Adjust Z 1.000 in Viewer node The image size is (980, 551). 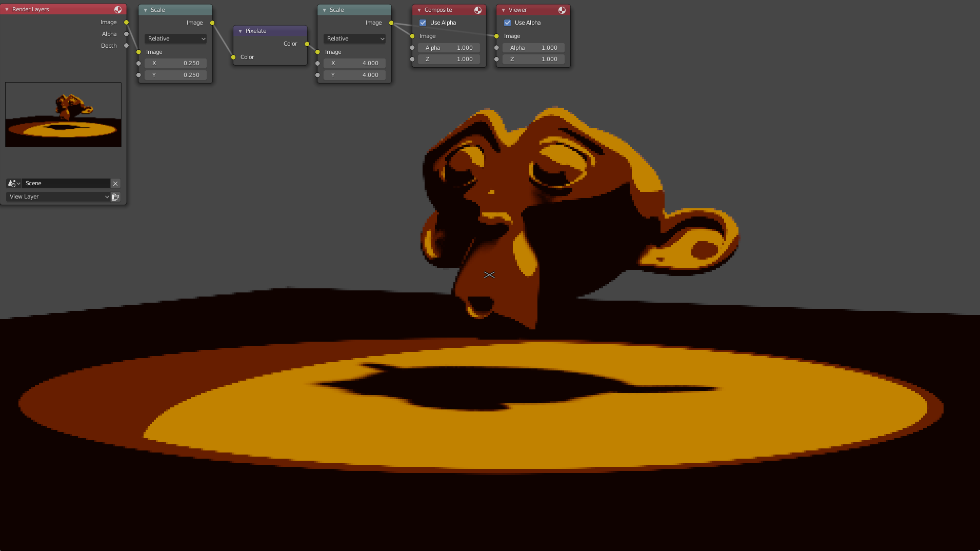[x=534, y=59]
